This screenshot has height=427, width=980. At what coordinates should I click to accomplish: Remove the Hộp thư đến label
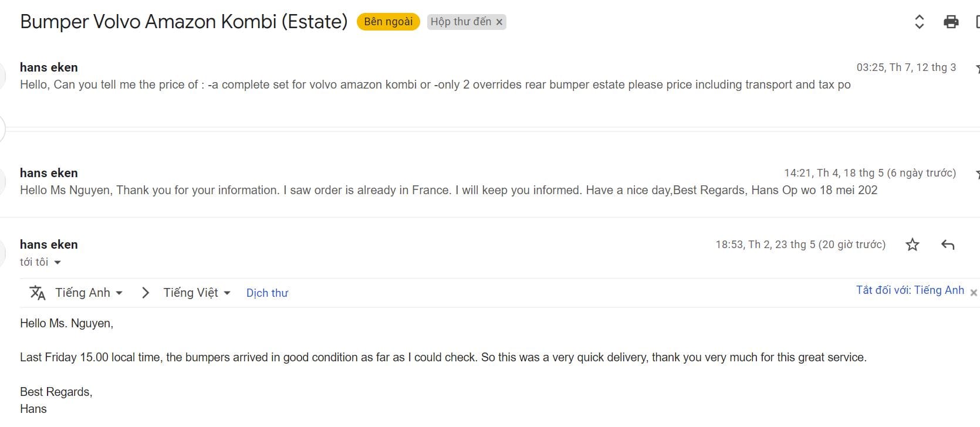(x=499, y=22)
